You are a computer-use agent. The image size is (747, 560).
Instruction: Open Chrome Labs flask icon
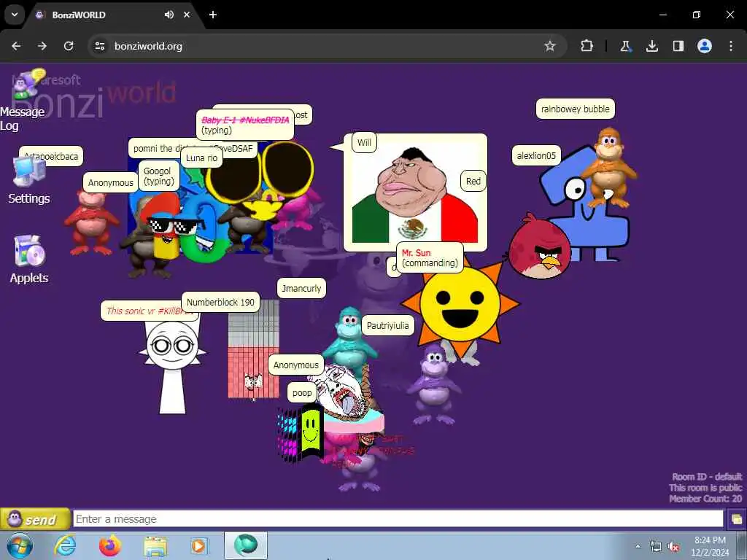pos(625,46)
